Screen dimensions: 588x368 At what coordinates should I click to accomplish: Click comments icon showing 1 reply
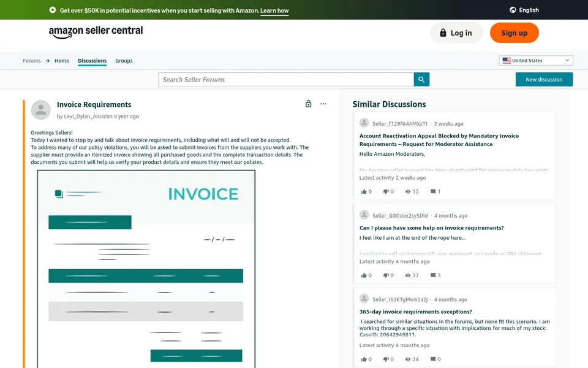(x=433, y=191)
